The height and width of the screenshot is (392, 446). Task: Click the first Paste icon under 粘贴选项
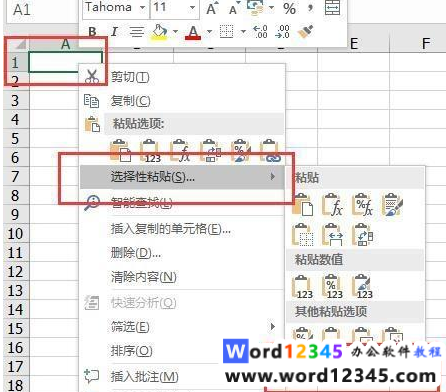(x=120, y=151)
